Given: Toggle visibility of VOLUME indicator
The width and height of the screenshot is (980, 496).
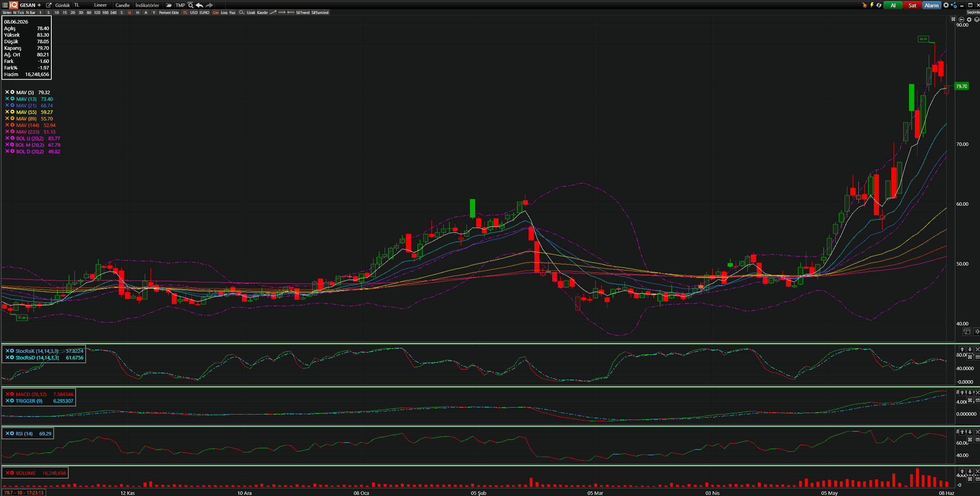Looking at the screenshot, I should click(12, 473).
